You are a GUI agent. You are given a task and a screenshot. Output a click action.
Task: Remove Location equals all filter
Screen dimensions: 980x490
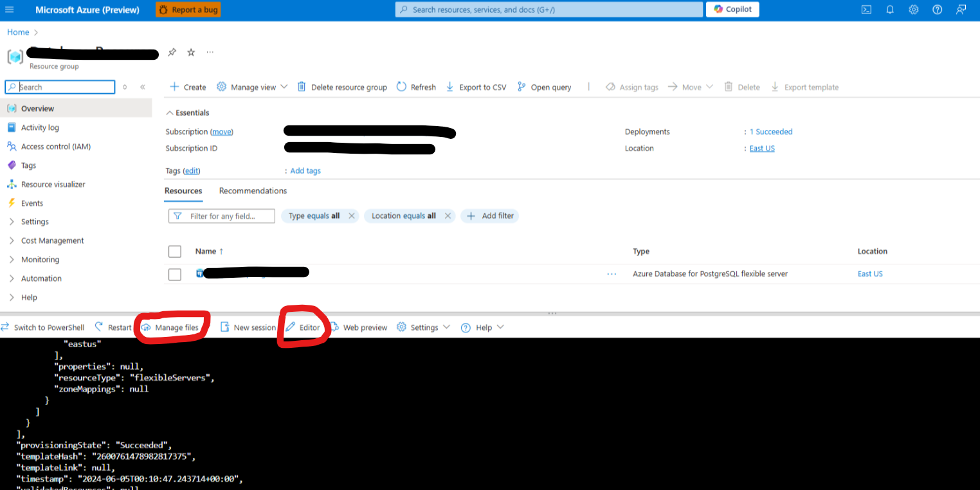click(448, 216)
